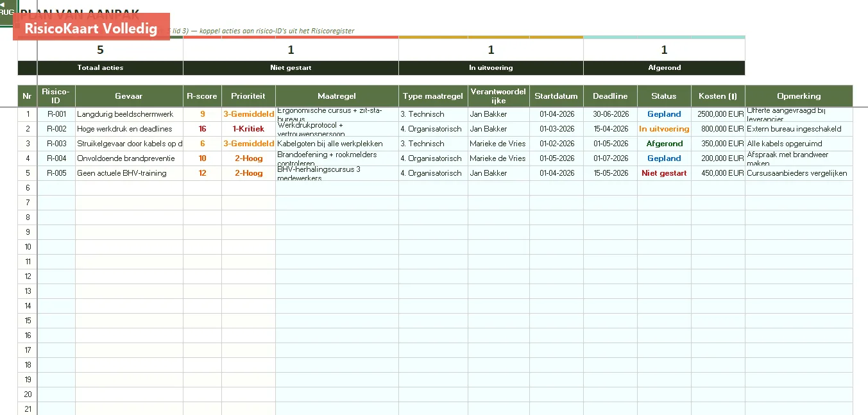Click the 'In uitvoering' summary label
This screenshot has width=868, height=415.
click(x=491, y=67)
